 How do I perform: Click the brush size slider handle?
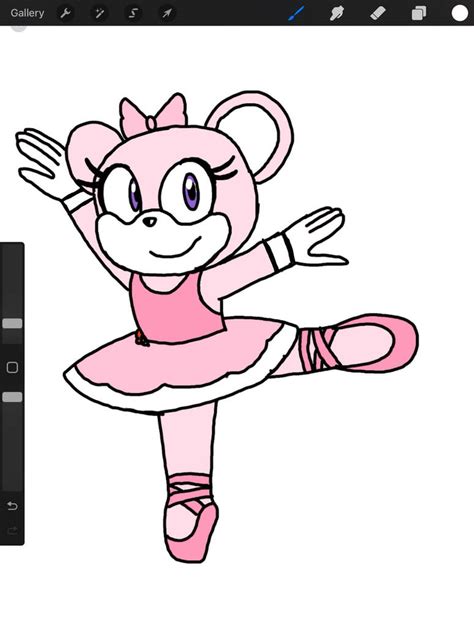pyautogui.click(x=12, y=323)
